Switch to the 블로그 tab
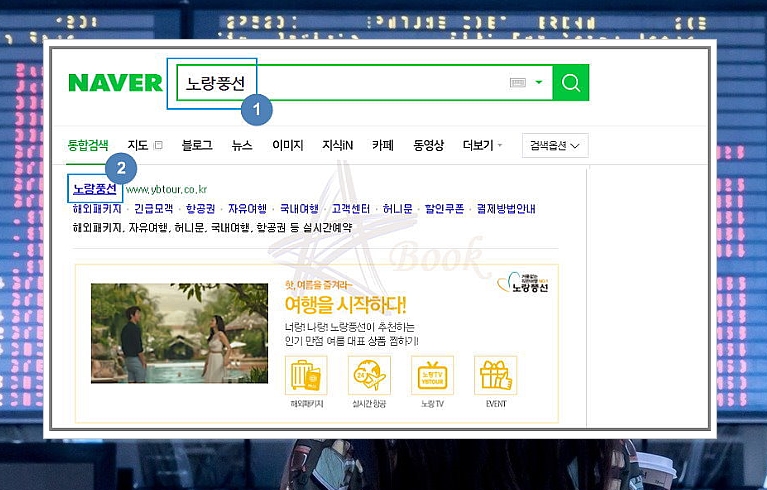 pos(197,145)
